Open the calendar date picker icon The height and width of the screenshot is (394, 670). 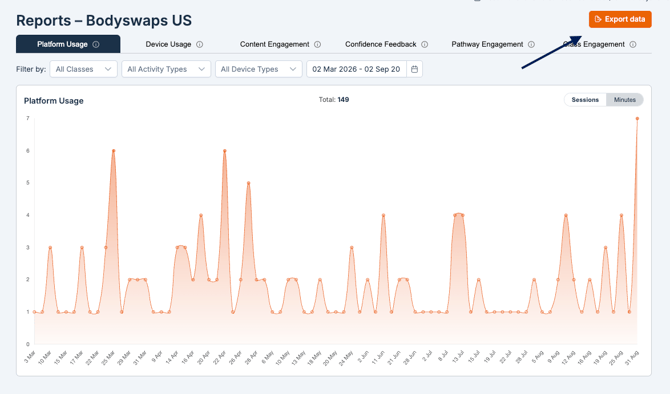tap(414, 69)
